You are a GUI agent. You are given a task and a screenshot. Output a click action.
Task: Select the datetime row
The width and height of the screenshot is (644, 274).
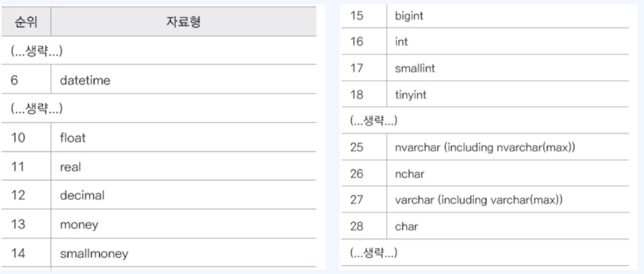158,79
